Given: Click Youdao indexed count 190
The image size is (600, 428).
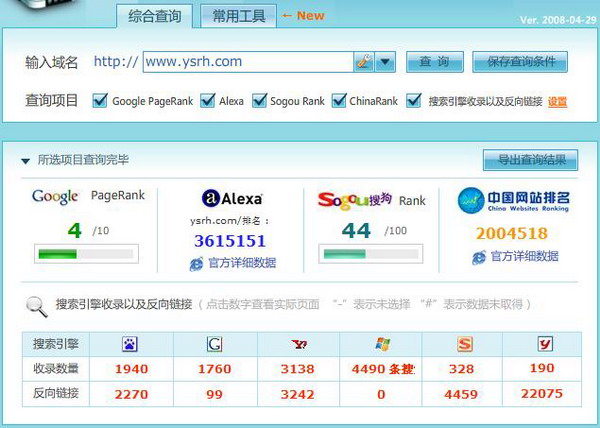Looking at the screenshot, I should coord(542,368).
